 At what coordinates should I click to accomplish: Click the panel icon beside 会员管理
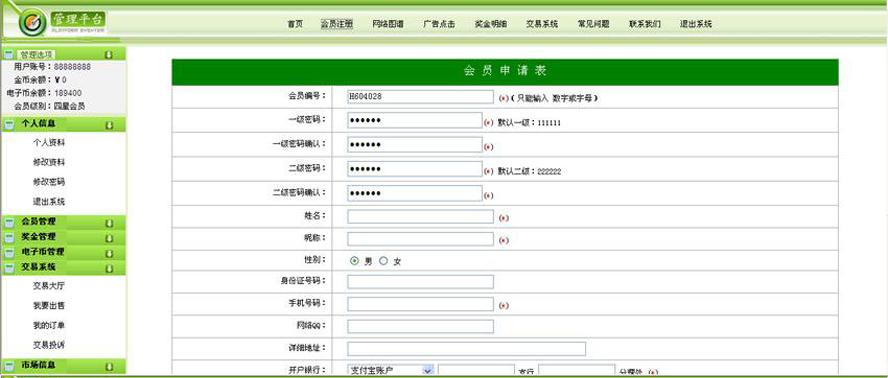tap(8, 223)
